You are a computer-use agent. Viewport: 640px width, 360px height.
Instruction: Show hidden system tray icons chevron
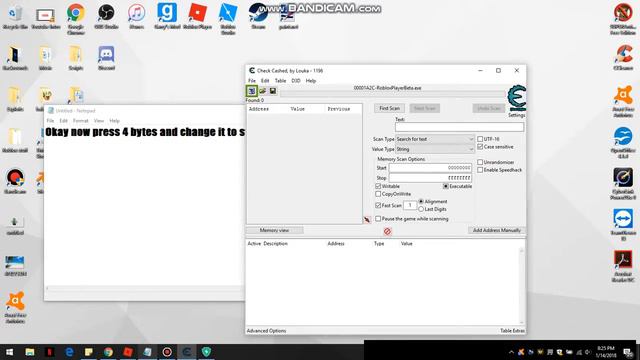511,352
